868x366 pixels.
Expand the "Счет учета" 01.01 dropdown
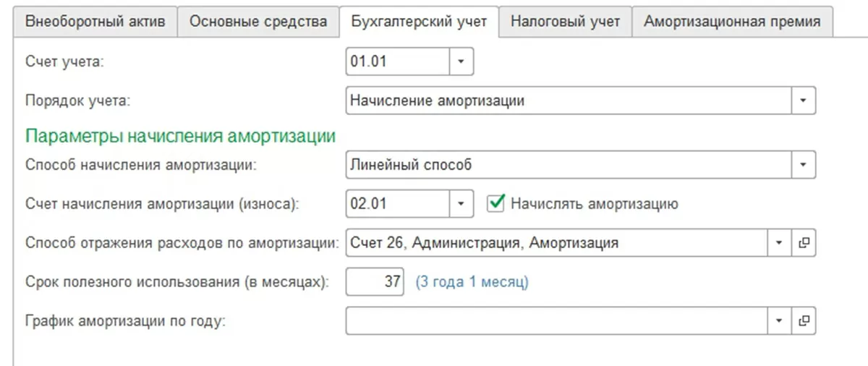pyautogui.click(x=461, y=62)
